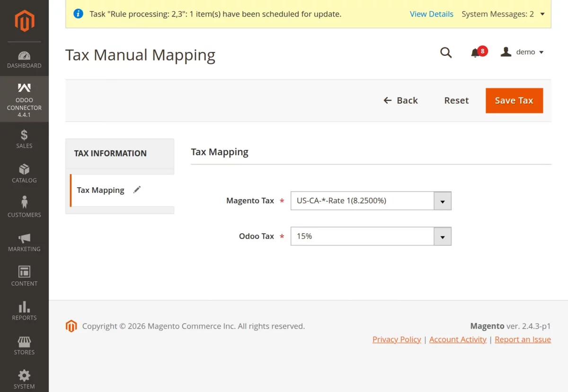The height and width of the screenshot is (392, 568).
Task: Open the Report an Issue link
Action: (x=523, y=340)
